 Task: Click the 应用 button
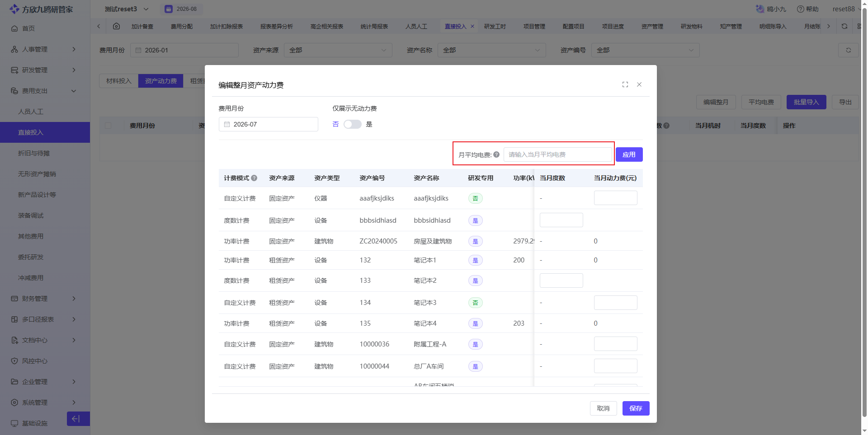click(629, 154)
